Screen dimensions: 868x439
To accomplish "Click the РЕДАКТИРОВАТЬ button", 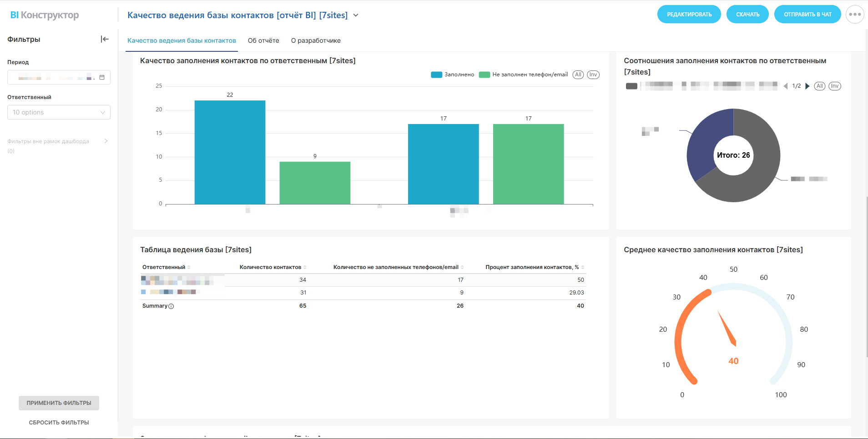I will (x=689, y=15).
